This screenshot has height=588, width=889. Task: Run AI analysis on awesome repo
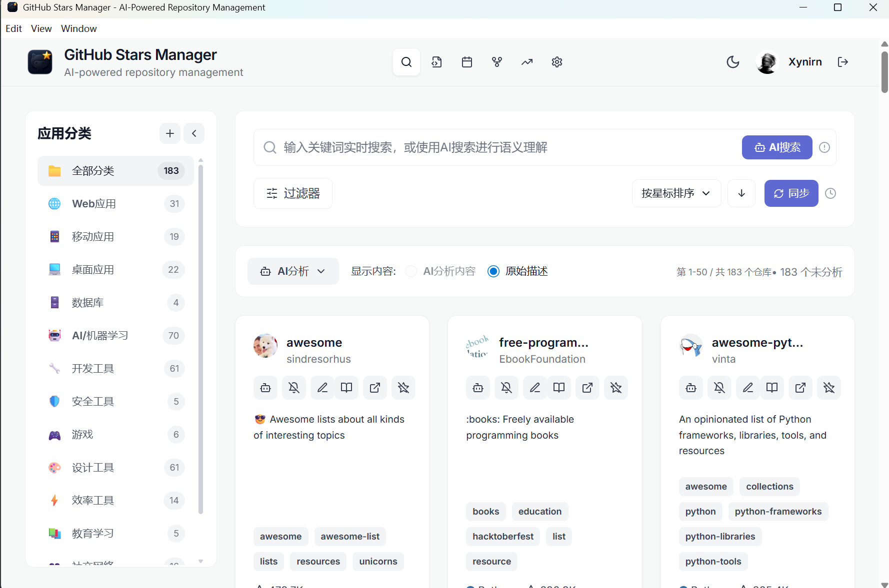pos(265,388)
